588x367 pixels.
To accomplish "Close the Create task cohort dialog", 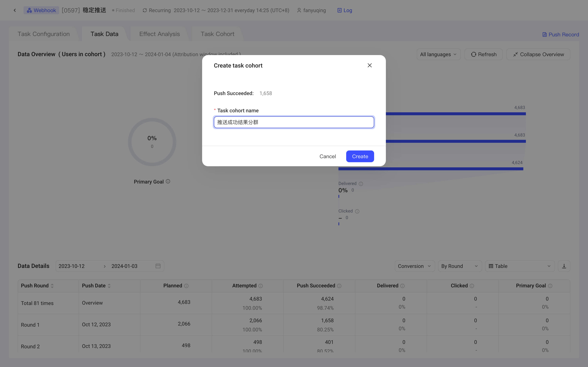I will (370, 65).
